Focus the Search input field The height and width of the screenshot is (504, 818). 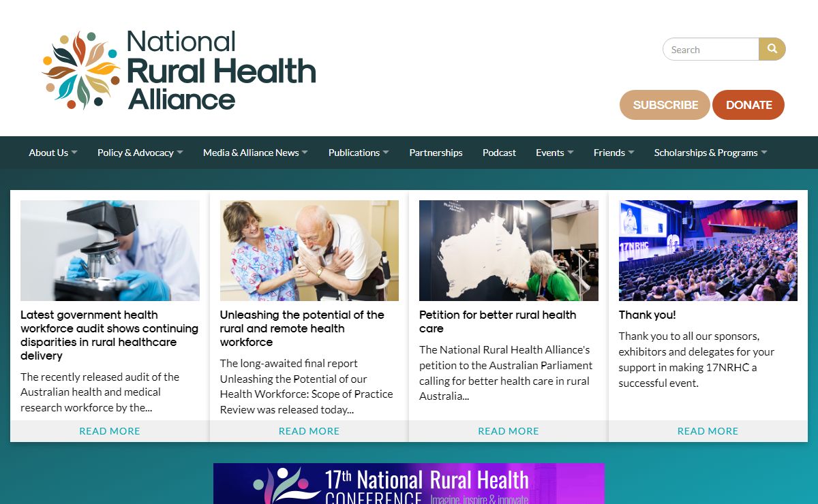click(x=711, y=49)
